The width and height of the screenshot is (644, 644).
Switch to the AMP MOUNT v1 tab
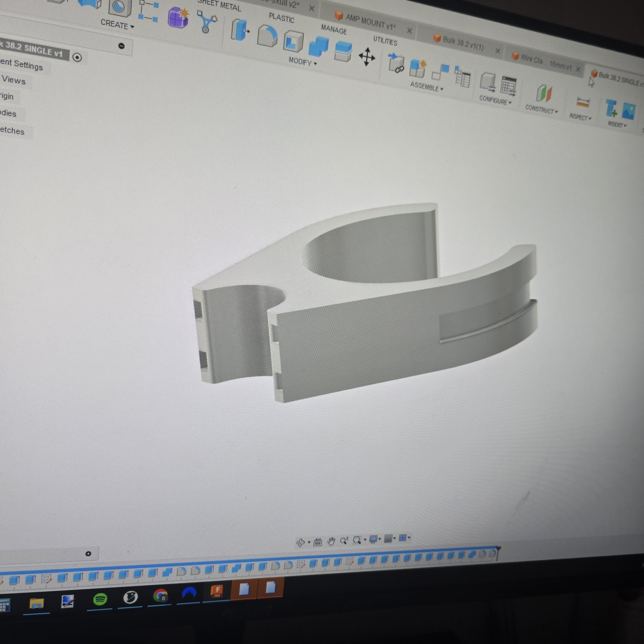[x=370, y=22]
